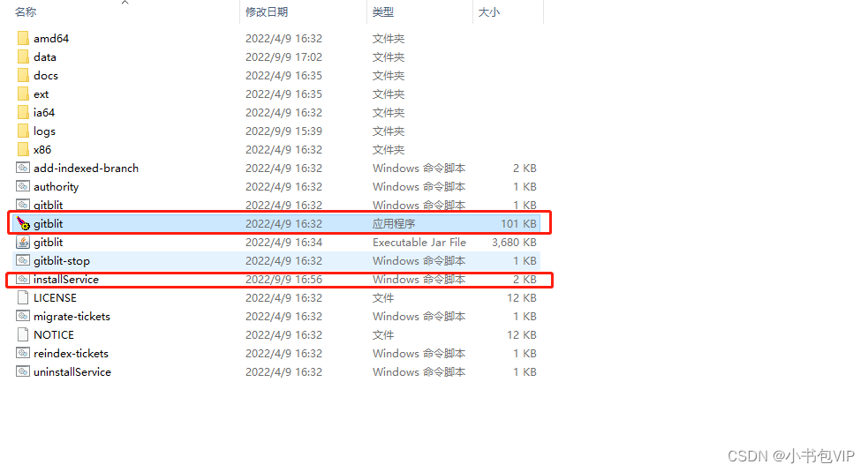868x472 pixels.
Task: Click the LICENSE file icon
Action: pos(23,297)
